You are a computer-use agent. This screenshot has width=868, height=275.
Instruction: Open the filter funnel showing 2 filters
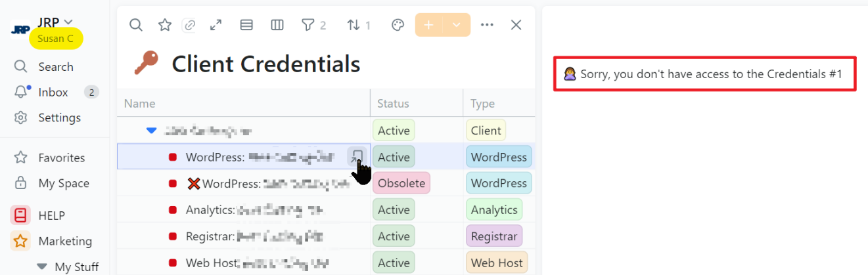click(x=313, y=25)
